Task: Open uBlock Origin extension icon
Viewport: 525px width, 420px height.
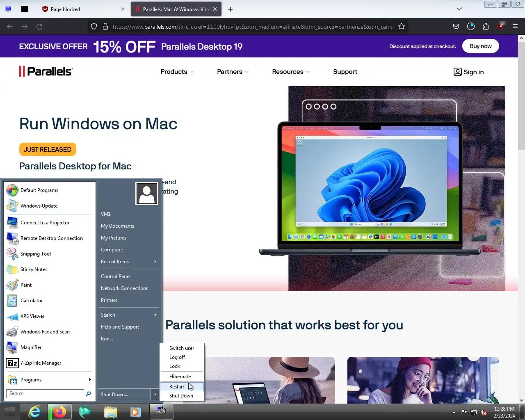Action: click(500, 26)
